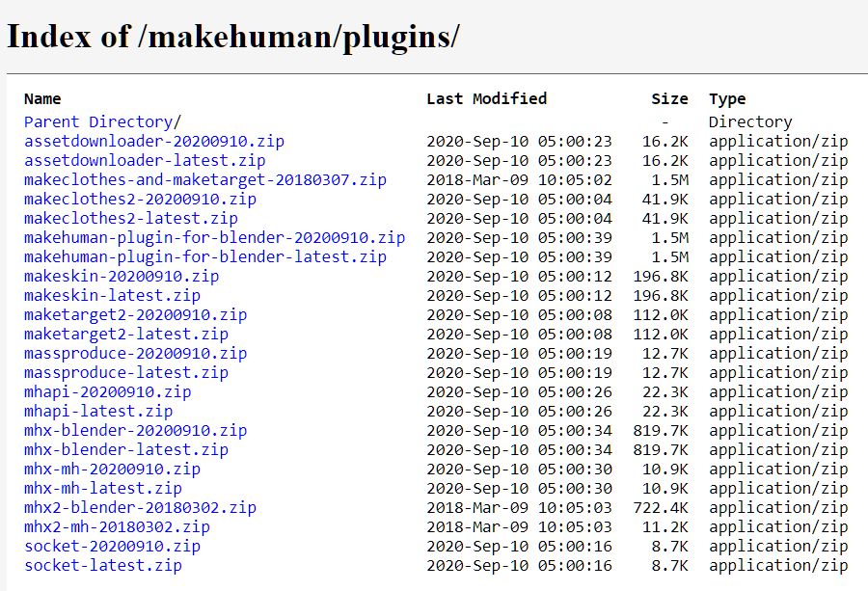Image resolution: width=868 pixels, height=591 pixels.
Task: Click the dash size of Parent Directory
Action: tap(665, 121)
